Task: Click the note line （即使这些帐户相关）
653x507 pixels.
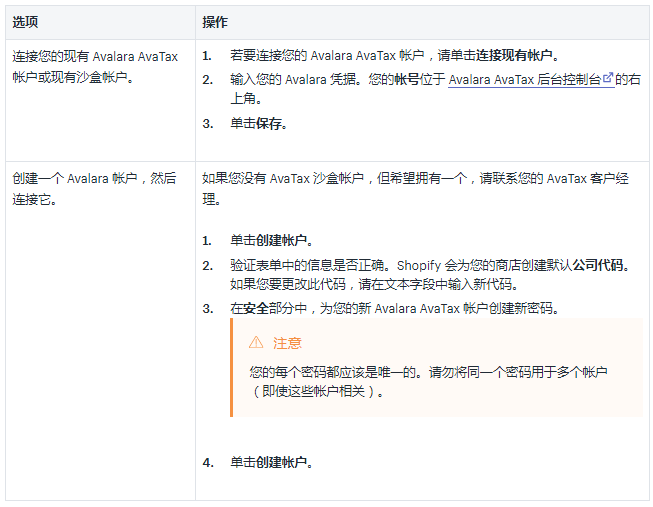Action: click(317, 391)
